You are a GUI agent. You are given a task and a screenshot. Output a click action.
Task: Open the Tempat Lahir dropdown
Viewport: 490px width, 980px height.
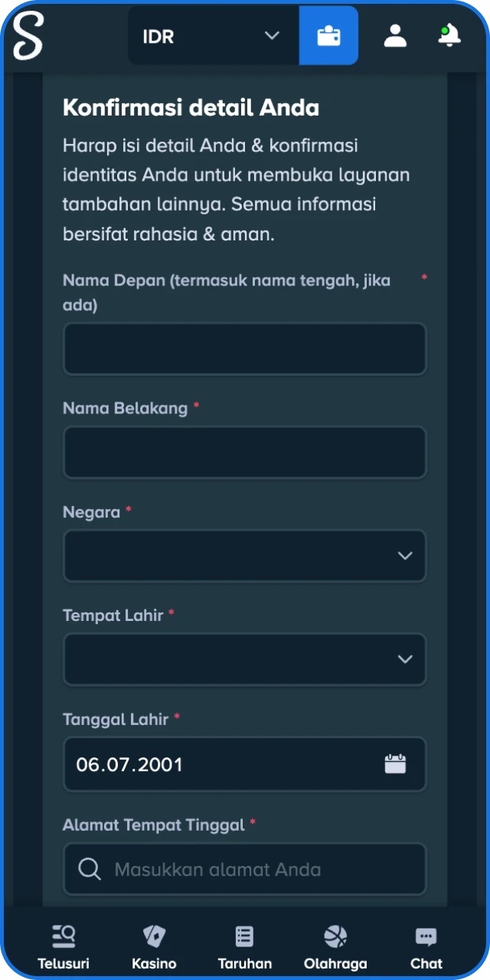pyautogui.click(x=244, y=659)
